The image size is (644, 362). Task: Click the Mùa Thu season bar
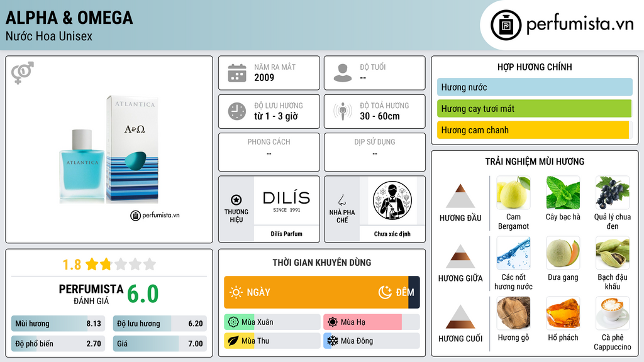(x=272, y=341)
